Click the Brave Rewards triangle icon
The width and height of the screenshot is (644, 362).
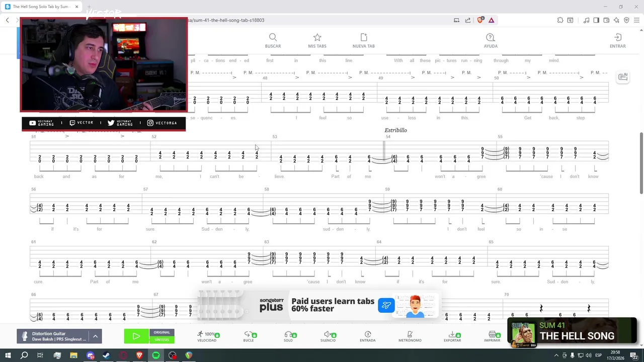(x=491, y=20)
